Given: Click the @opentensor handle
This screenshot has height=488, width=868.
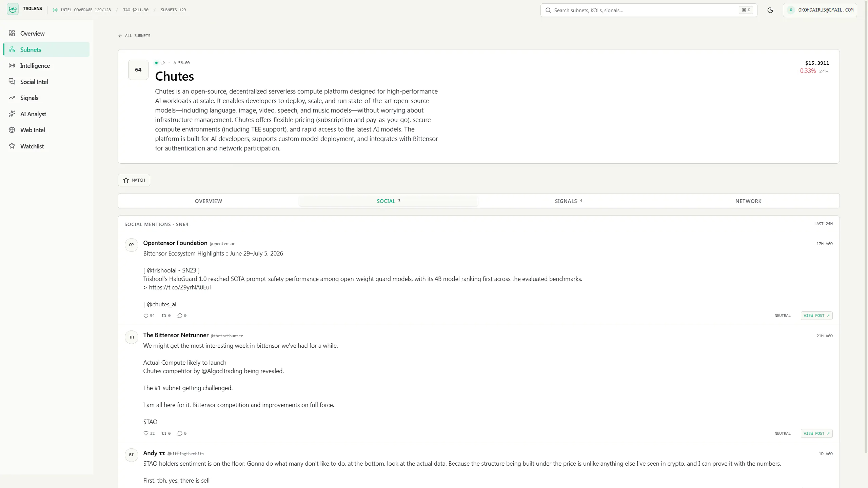Looking at the screenshot, I should click(222, 244).
